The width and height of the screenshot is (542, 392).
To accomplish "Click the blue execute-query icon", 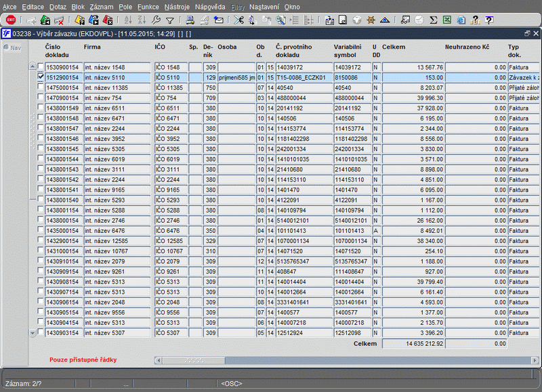I will coord(93,20).
